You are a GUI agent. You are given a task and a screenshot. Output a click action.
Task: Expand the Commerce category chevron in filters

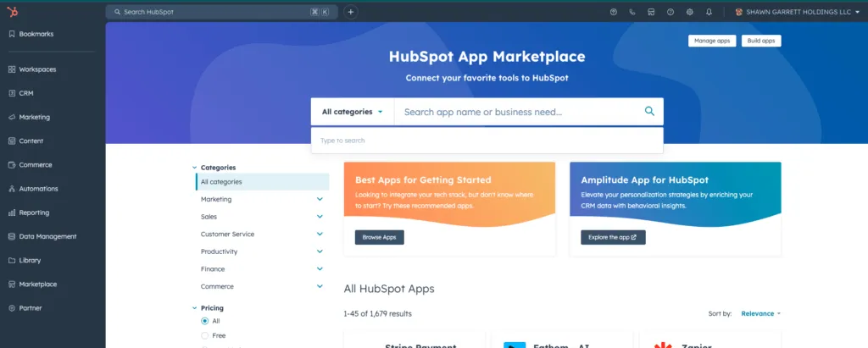point(320,286)
